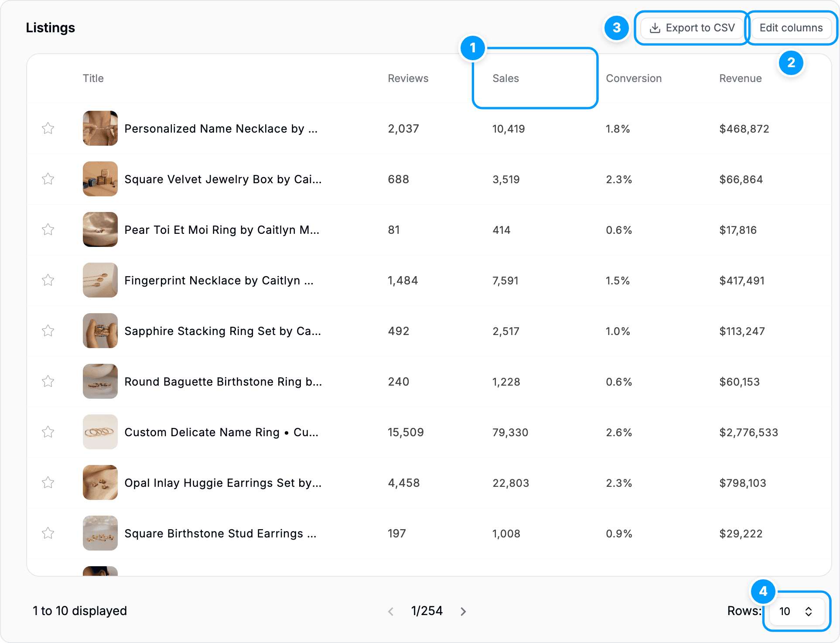Star the Square Birthstone Stud Earrings listing
Image resolution: width=840 pixels, height=643 pixels.
coord(48,533)
